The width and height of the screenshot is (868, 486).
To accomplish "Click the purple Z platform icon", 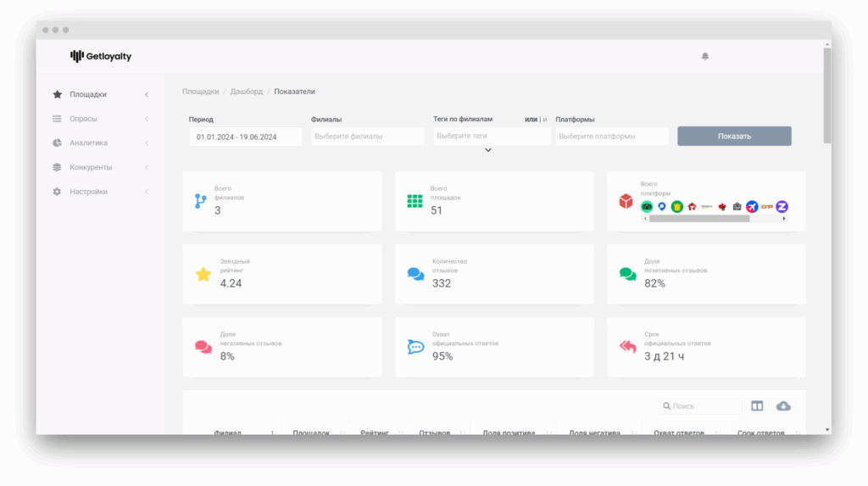I will tap(782, 206).
